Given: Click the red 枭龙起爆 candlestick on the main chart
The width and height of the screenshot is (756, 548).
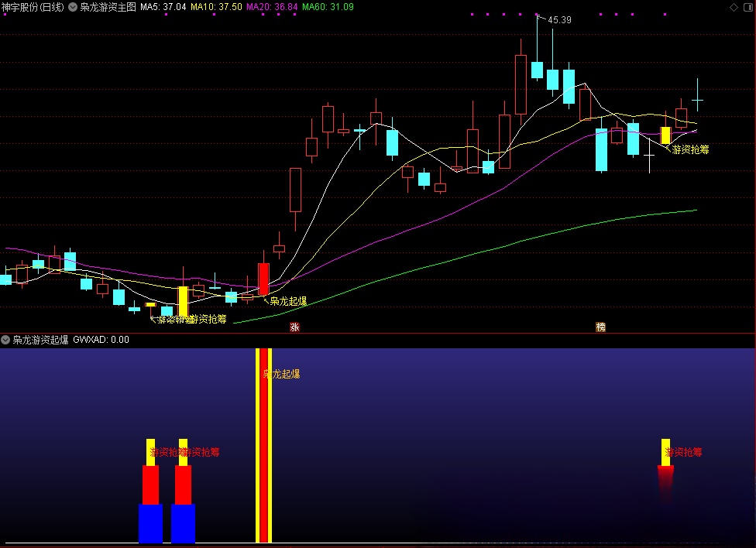Looking at the screenshot, I should tap(263, 279).
